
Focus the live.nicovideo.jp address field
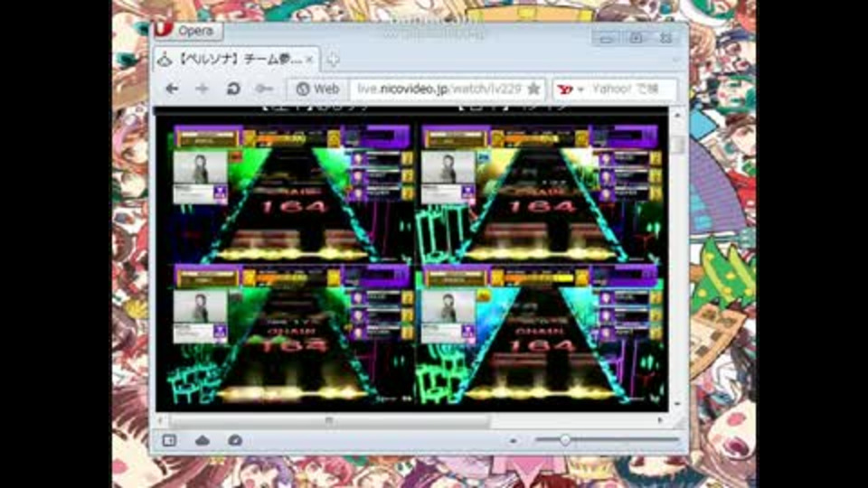(x=439, y=89)
